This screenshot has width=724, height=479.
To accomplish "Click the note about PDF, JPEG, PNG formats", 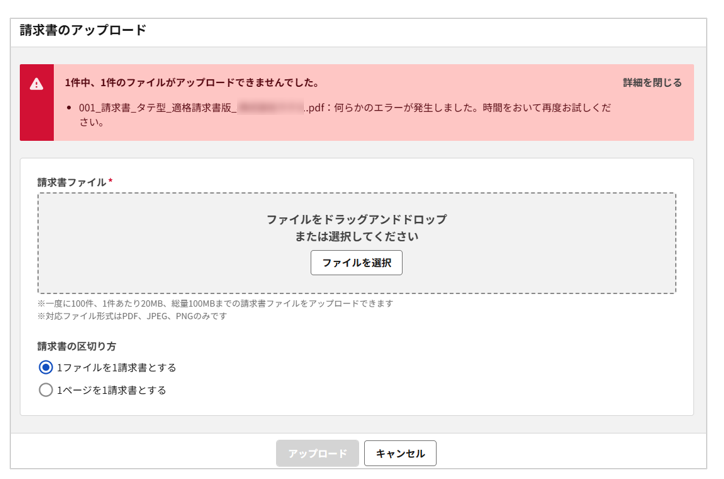I will [132, 316].
